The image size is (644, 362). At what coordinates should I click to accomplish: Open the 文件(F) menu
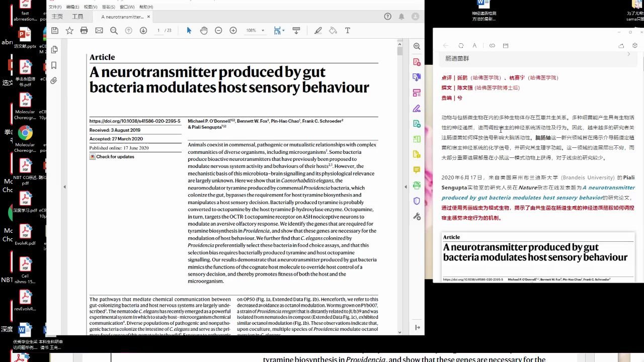click(55, 7)
